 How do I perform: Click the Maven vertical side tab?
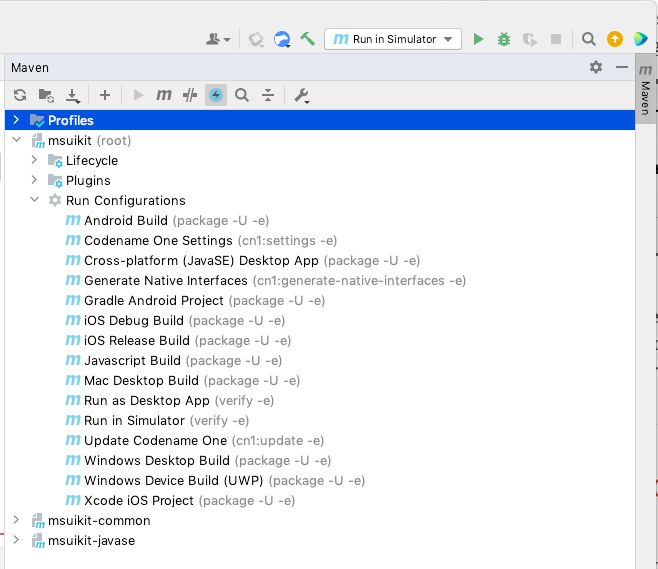[x=645, y=92]
